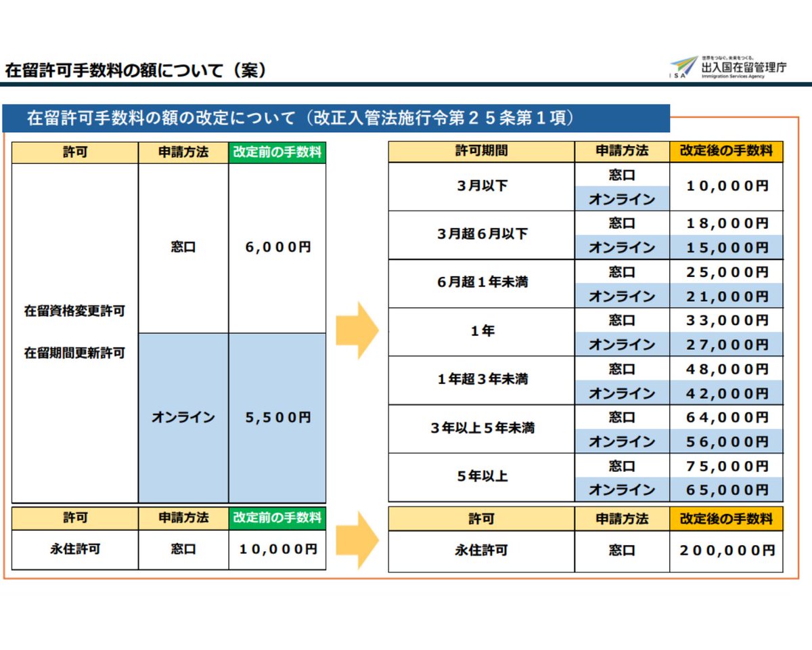This screenshot has width=812, height=650.
Task: Select the 窓口 cell beside 33,000円
Action: coord(622,320)
